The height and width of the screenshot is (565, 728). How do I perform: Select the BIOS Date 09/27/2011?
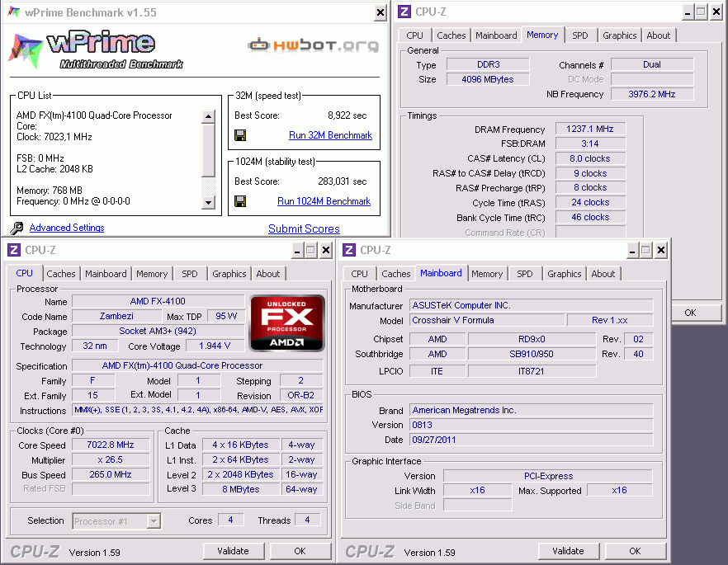click(532, 440)
